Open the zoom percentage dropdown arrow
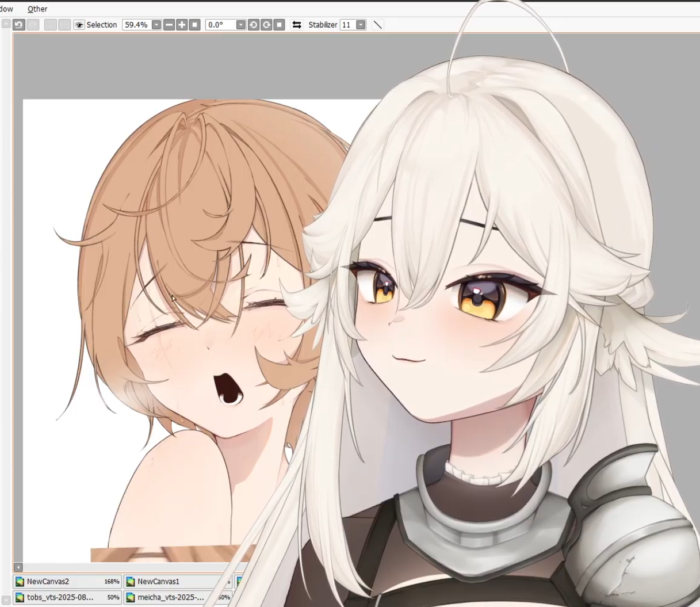 click(x=156, y=25)
